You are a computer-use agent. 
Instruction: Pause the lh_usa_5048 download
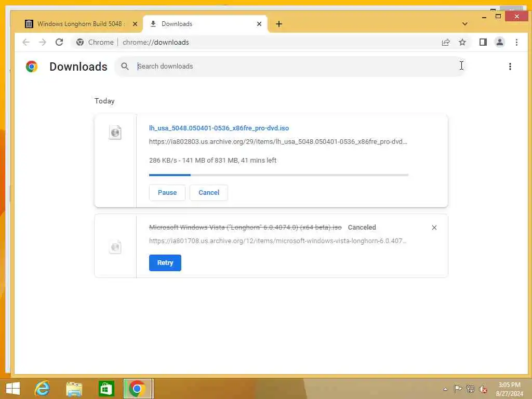click(x=167, y=192)
